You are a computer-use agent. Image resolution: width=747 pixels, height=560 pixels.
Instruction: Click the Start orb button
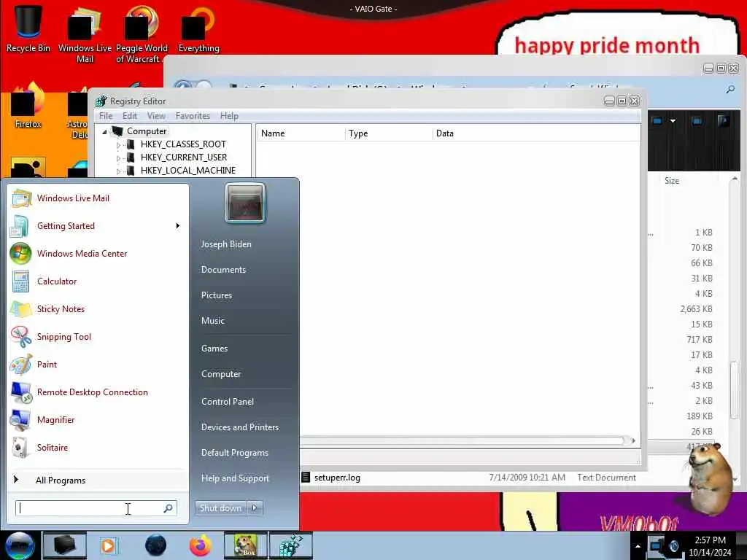20,545
